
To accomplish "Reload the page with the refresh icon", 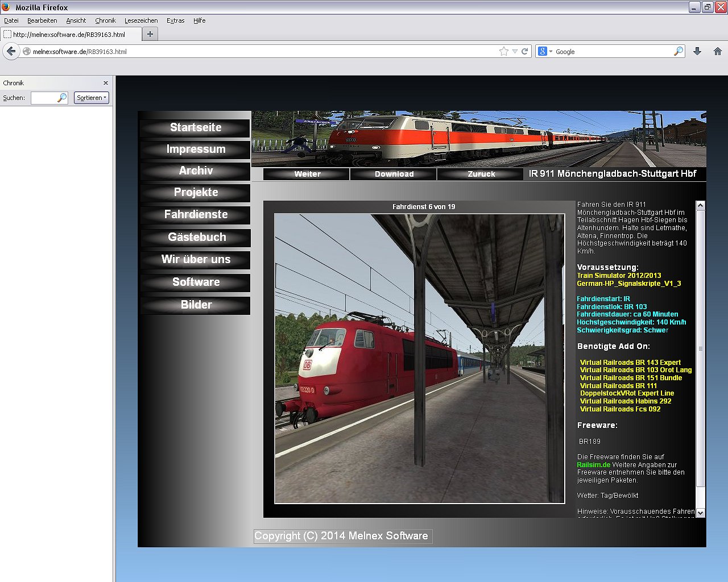I will pyautogui.click(x=525, y=51).
